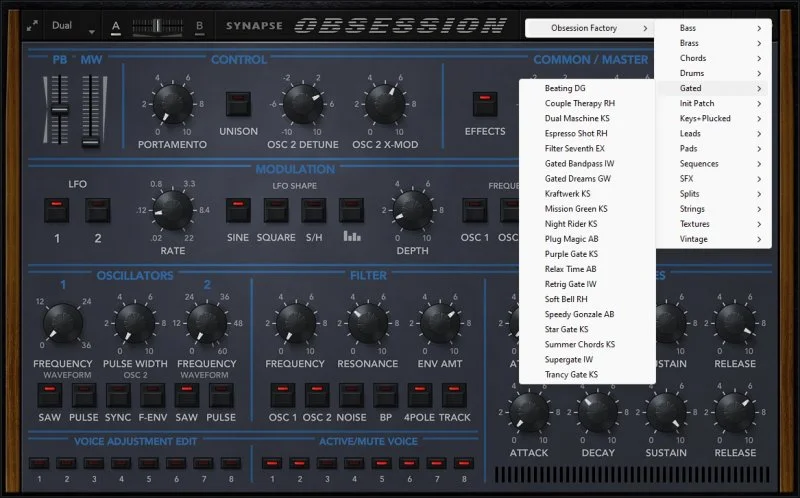Viewport: 800px width, 498px height.
Task: Toggle the Unison button
Action: 238,104
